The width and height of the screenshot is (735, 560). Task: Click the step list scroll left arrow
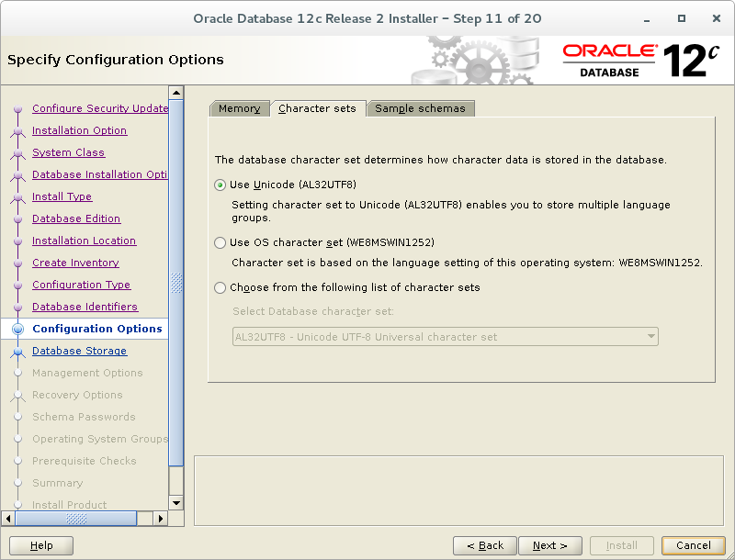(8, 519)
